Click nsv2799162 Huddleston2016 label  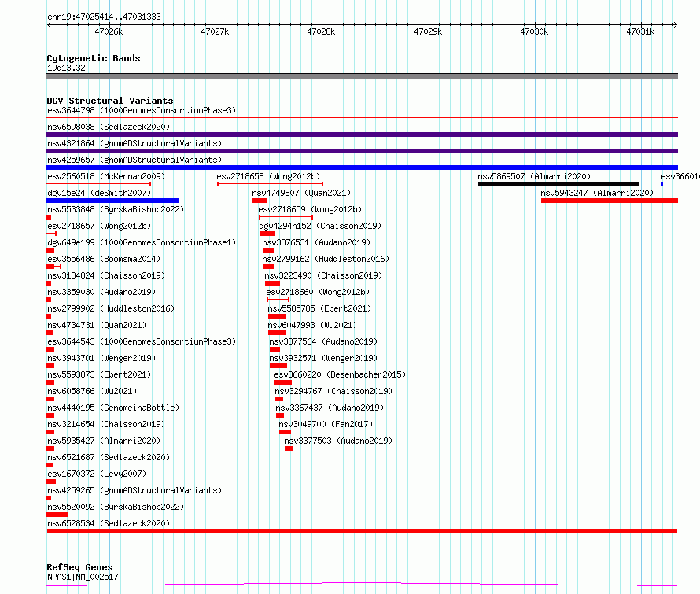click(x=326, y=259)
